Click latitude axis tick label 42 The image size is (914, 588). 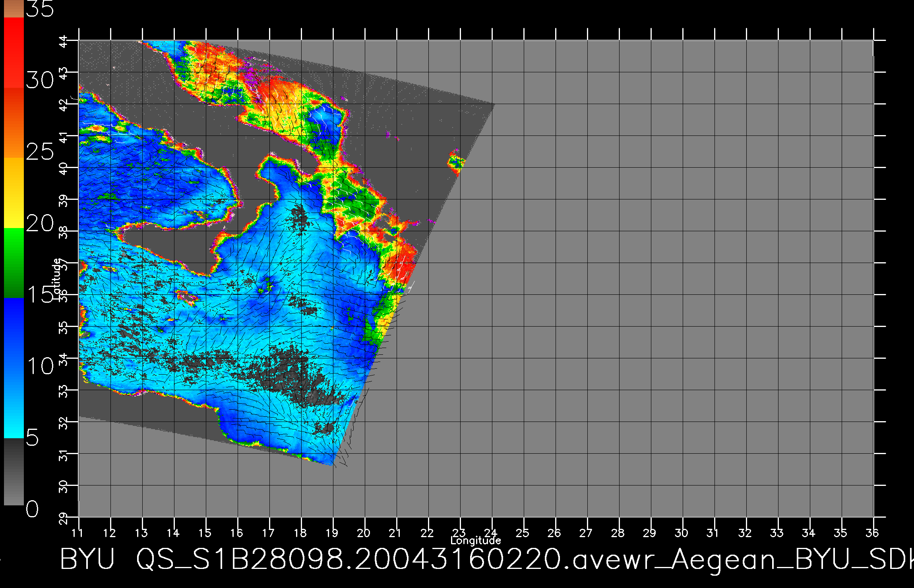(64, 105)
